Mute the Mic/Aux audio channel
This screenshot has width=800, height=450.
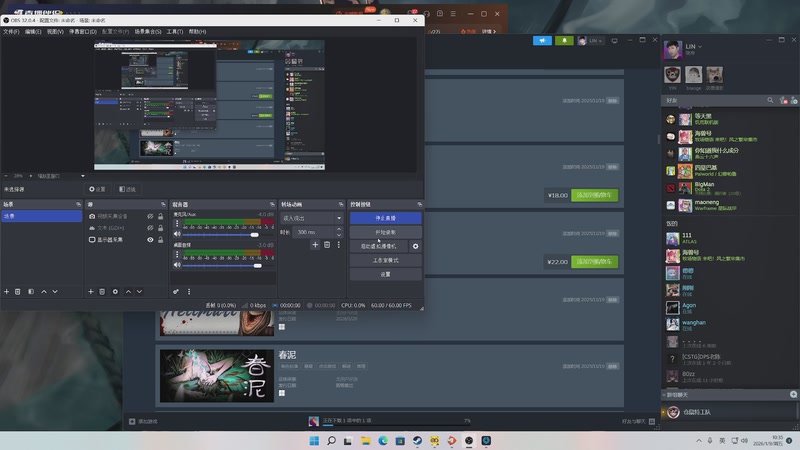[177, 234]
